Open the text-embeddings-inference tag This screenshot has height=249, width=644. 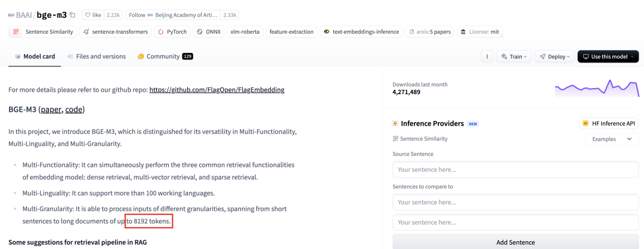pos(361,32)
